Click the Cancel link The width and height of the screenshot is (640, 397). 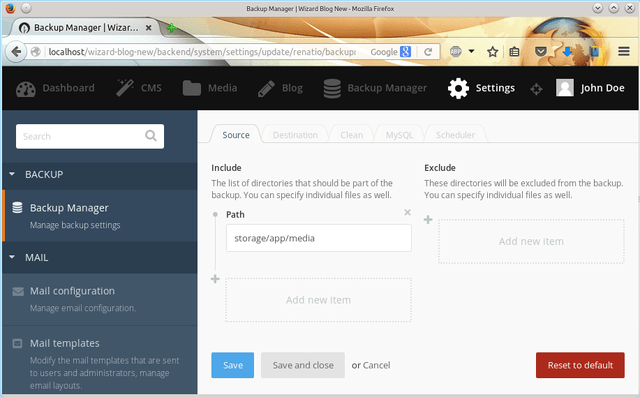pyautogui.click(x=377, y=365)
